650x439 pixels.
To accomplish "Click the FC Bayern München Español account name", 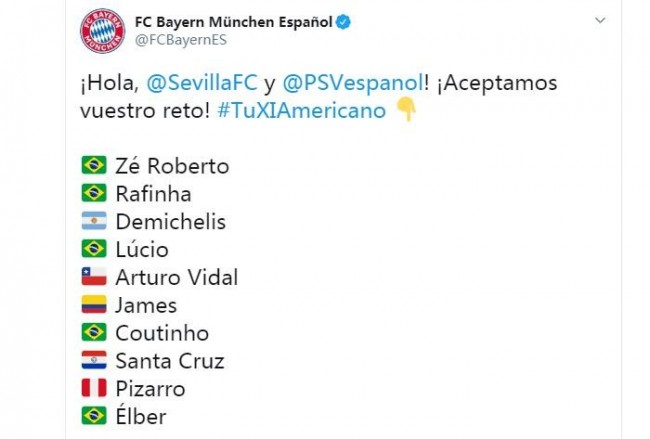I will [233, 22].
